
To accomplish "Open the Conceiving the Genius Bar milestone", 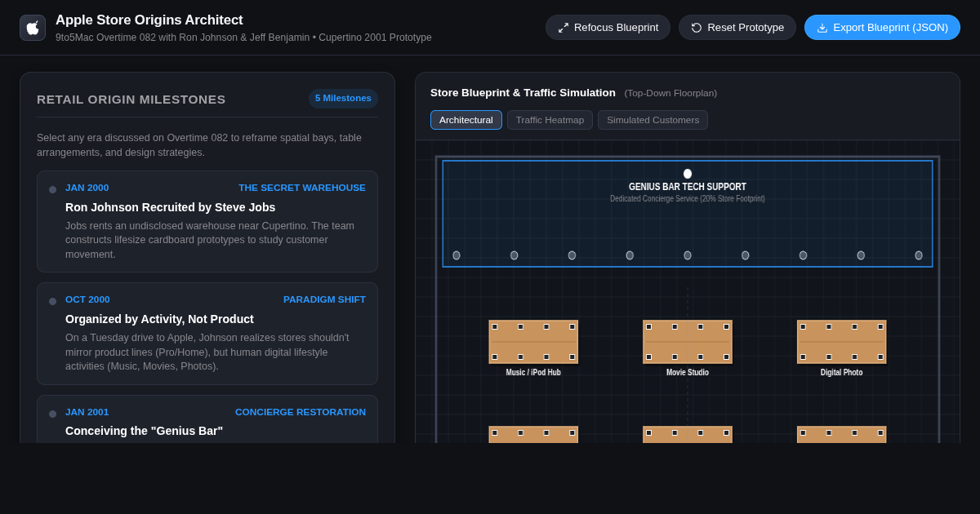I will coord(207,419).
